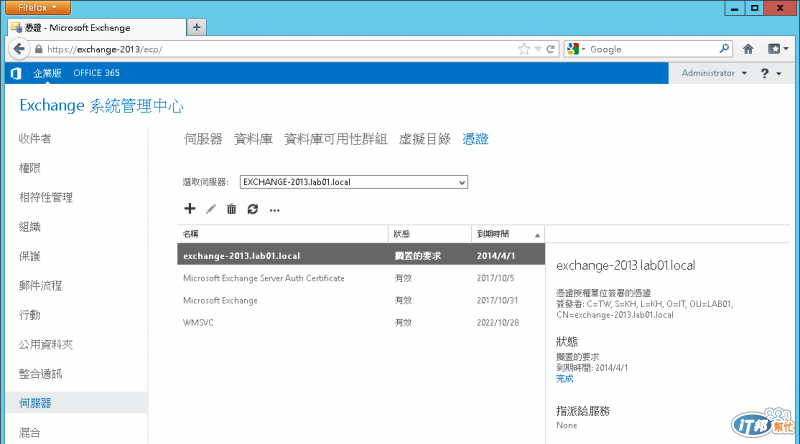Select the 憑證 - Microsoft Exchange browser tab
The width and height of the screenshot is (800, 444).
(x=97, y=28)
